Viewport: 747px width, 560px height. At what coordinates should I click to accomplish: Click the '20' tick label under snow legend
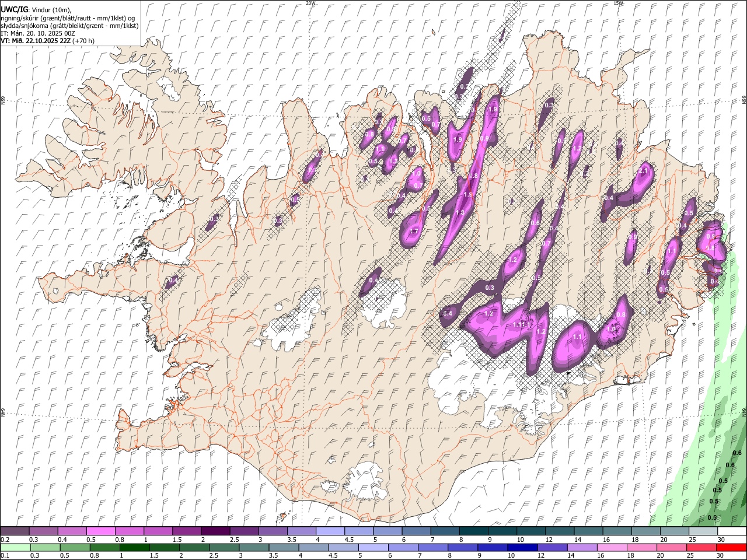[x=664, y=540]
